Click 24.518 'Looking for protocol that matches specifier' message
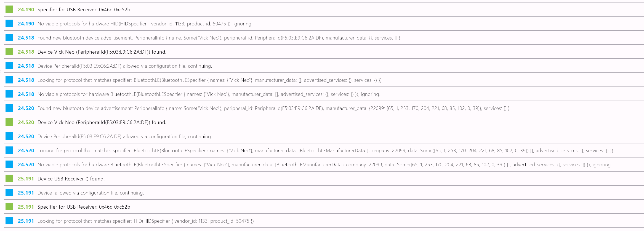The height and width of the screenshot is (231, 644). 209,80
